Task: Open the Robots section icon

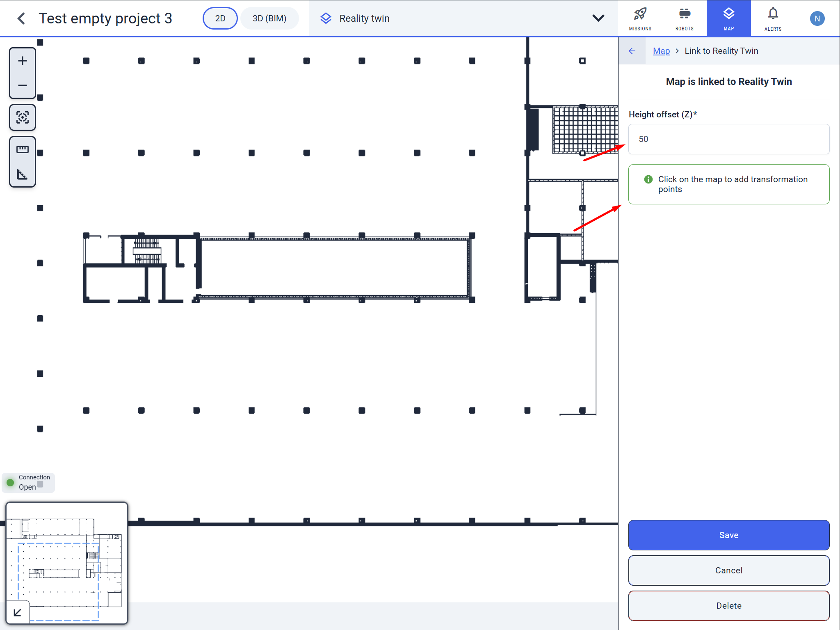Action: point(684,18)
